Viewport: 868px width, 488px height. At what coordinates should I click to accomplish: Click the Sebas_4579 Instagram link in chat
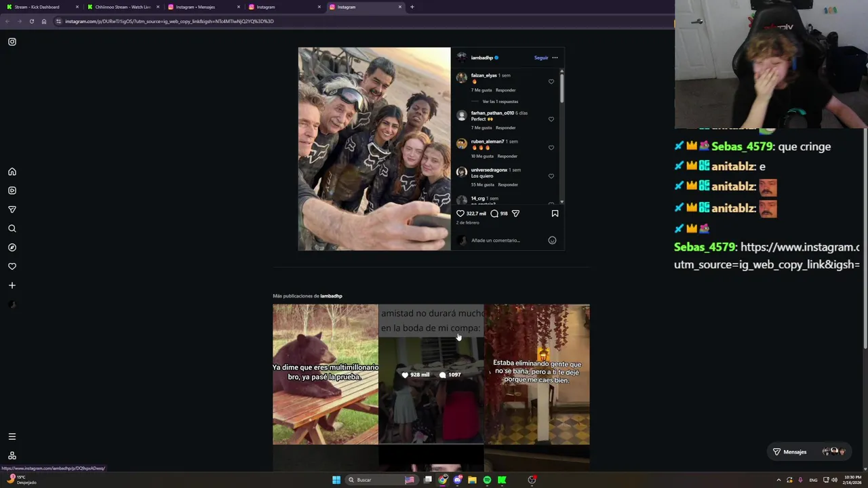pos(767,256)
